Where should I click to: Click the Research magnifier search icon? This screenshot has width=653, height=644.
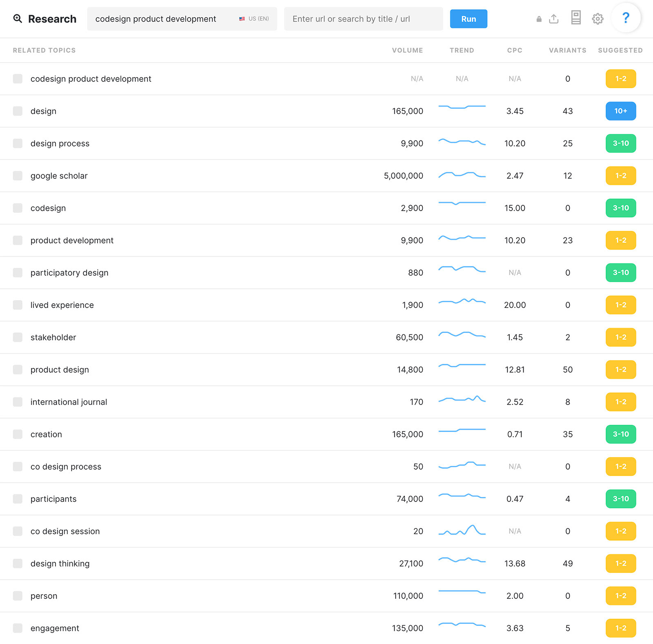18,18
